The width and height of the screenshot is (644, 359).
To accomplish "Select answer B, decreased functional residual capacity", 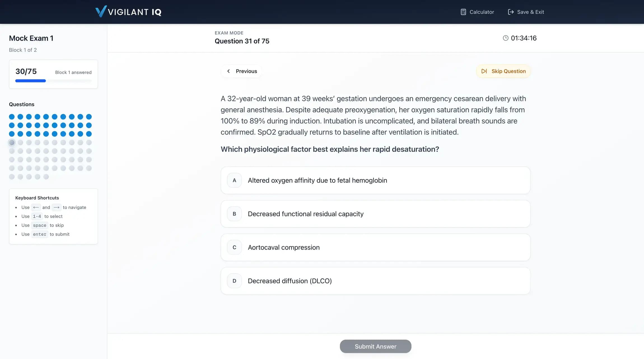I will pyautogui.click(x=375, y=213).
